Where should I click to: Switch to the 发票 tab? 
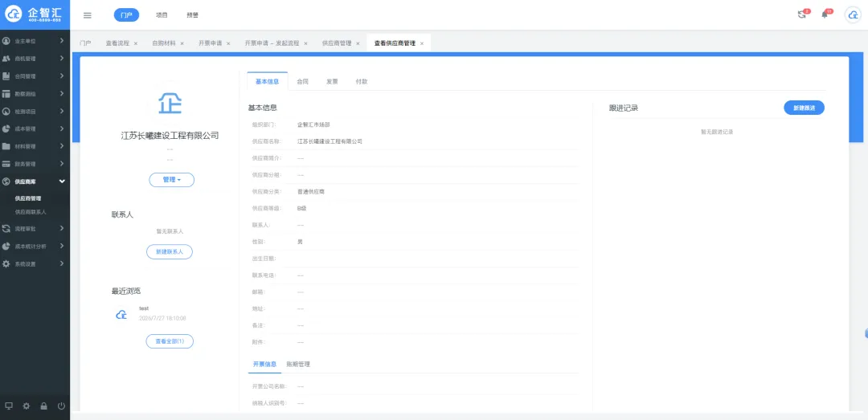pos(332,81)
